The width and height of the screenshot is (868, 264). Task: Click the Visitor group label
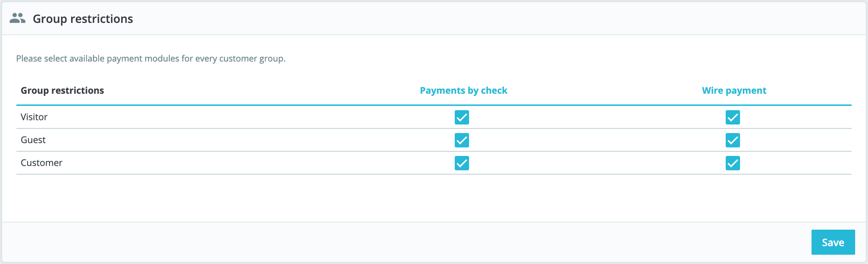(x=34, y=117)
